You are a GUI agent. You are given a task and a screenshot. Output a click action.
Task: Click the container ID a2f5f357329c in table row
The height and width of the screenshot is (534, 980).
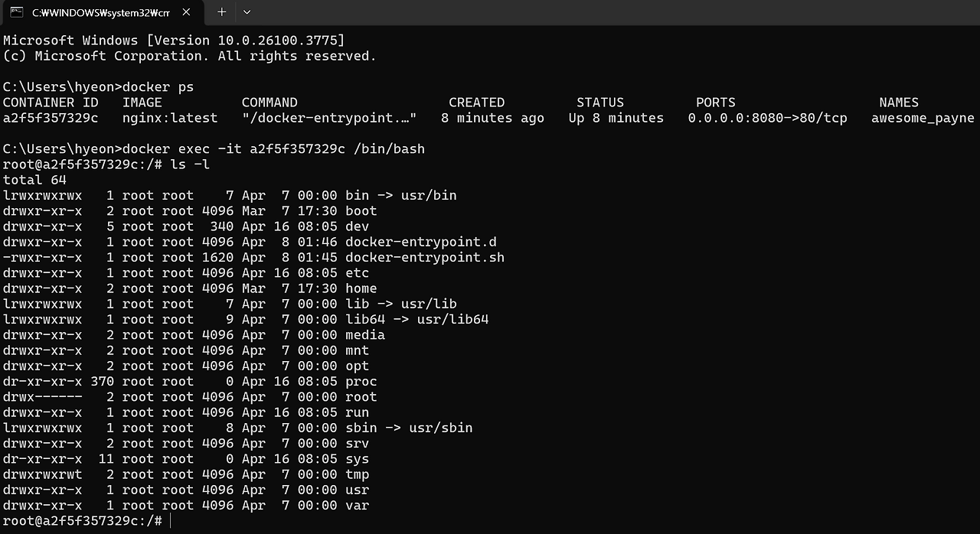(51, 118)
